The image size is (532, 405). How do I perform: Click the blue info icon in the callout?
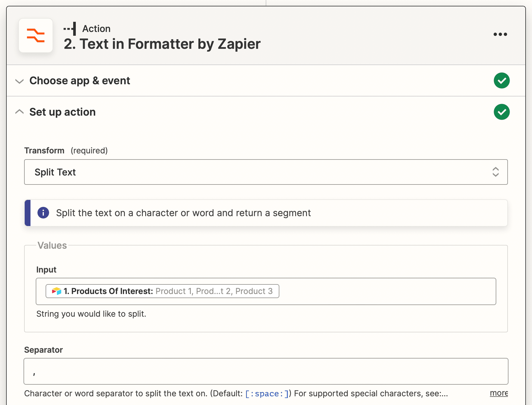point(43,213)
